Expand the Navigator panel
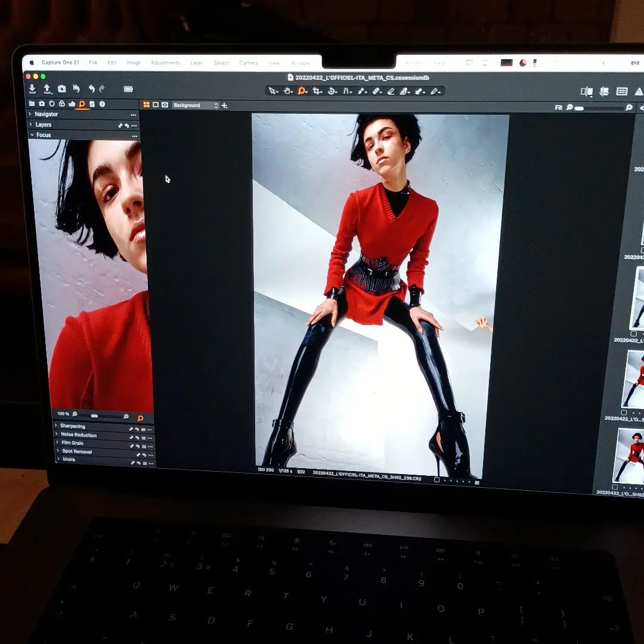This screenshot has width=644, height=644. click(30, 114)
